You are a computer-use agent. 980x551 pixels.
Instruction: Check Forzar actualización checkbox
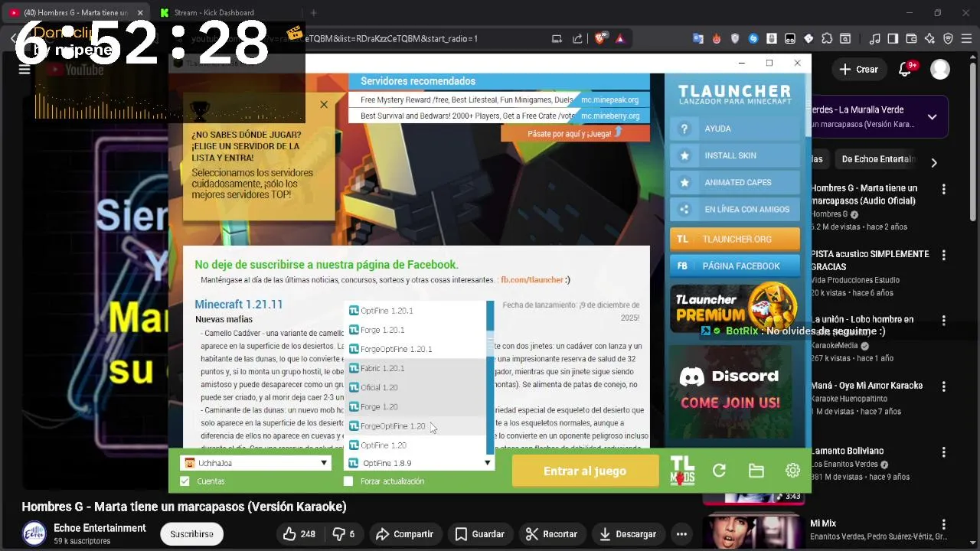click(348, 481)
